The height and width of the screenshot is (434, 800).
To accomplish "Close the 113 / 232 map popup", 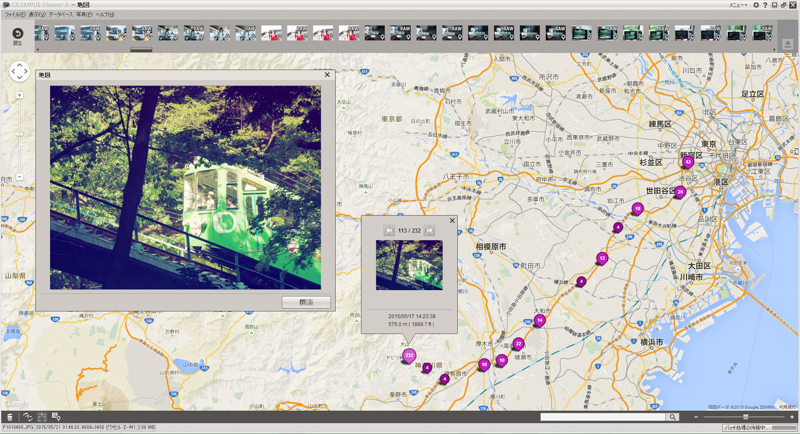I will pos(452,220).
